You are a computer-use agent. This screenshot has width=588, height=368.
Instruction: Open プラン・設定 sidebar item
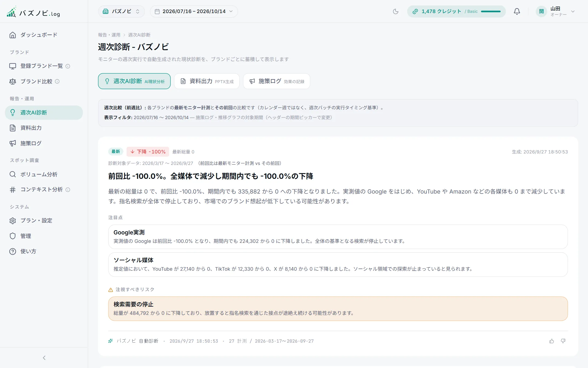click(44, 221)
